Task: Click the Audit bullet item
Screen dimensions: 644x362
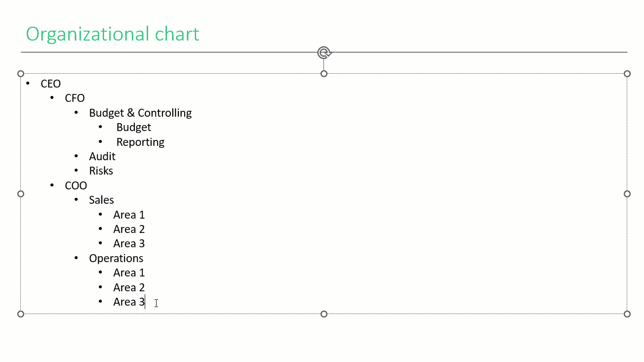Action: pos(102,156)
